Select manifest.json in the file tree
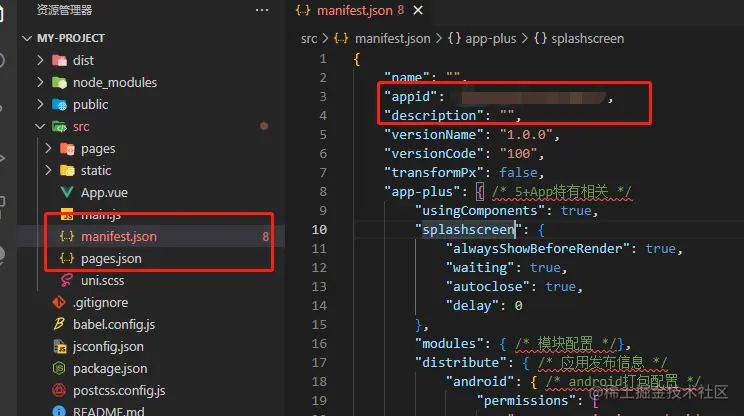Screen dimensions: 744x416 119,236
